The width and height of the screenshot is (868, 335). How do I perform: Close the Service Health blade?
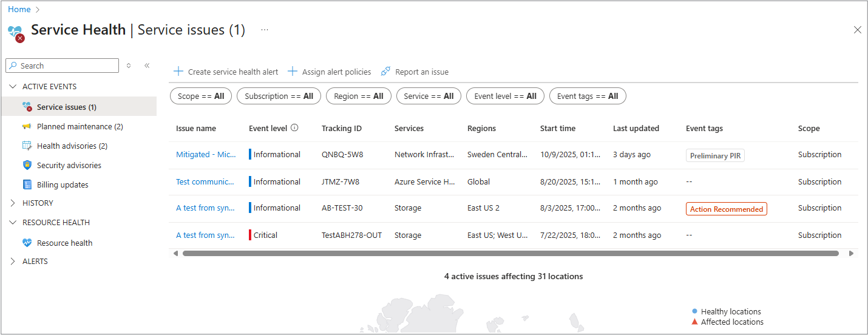click(x=857, y=30)
